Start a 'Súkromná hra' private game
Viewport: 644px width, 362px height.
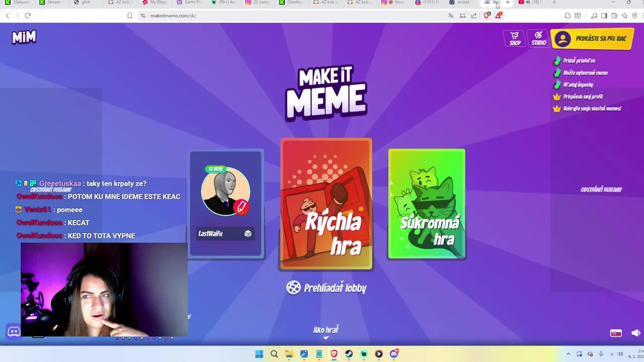(x=427, y=204)
